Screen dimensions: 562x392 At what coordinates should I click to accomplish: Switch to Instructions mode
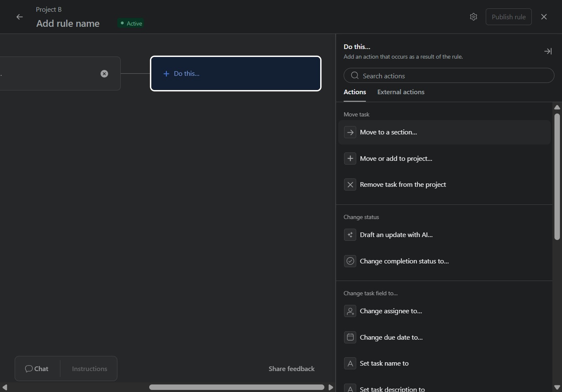[x=89, y=369]
